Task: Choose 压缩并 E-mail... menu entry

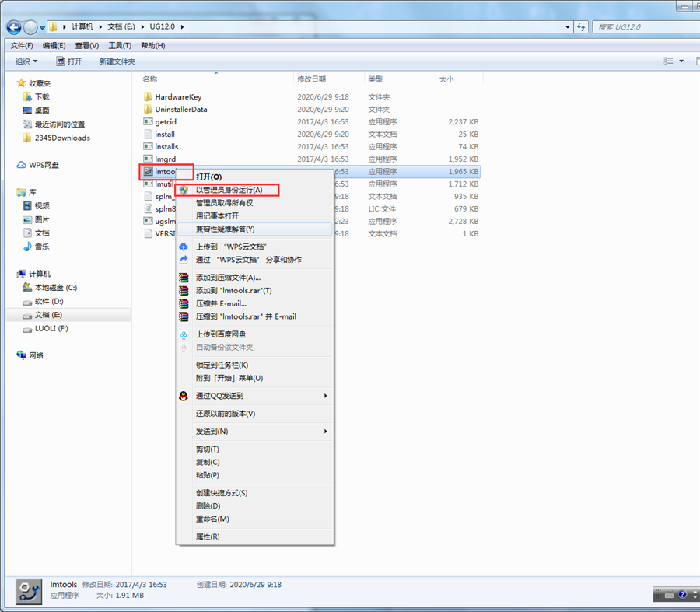Action: [254, 303]
